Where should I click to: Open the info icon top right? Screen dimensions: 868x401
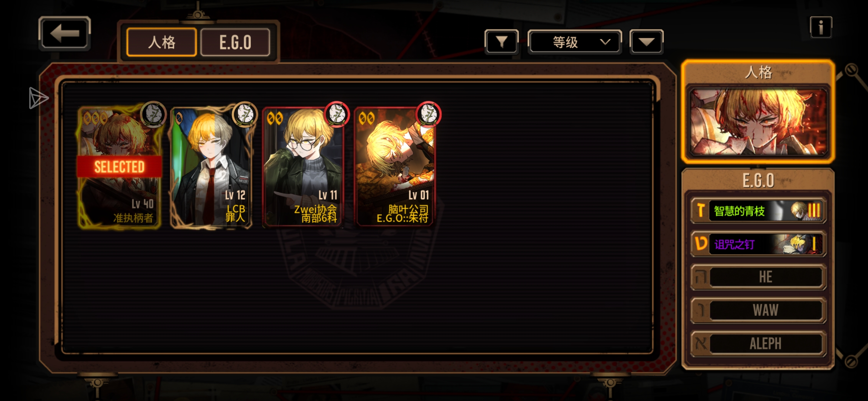pyautogui.click(x=821, y=27)
